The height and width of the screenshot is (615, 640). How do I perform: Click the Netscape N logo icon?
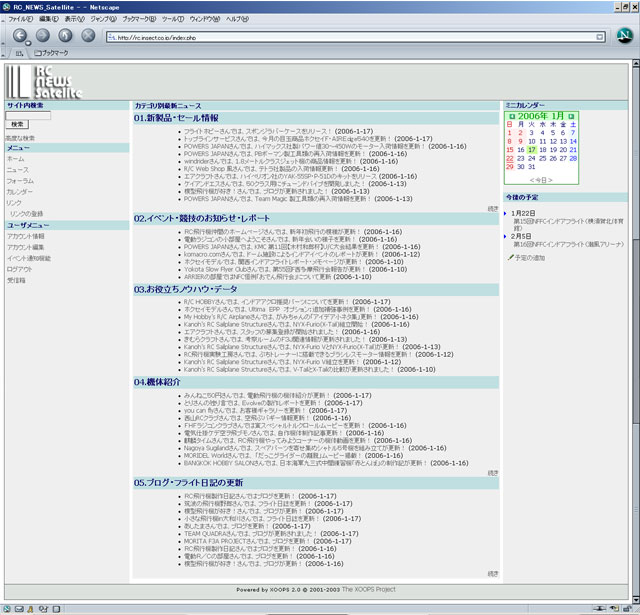[x=623, y=37]
